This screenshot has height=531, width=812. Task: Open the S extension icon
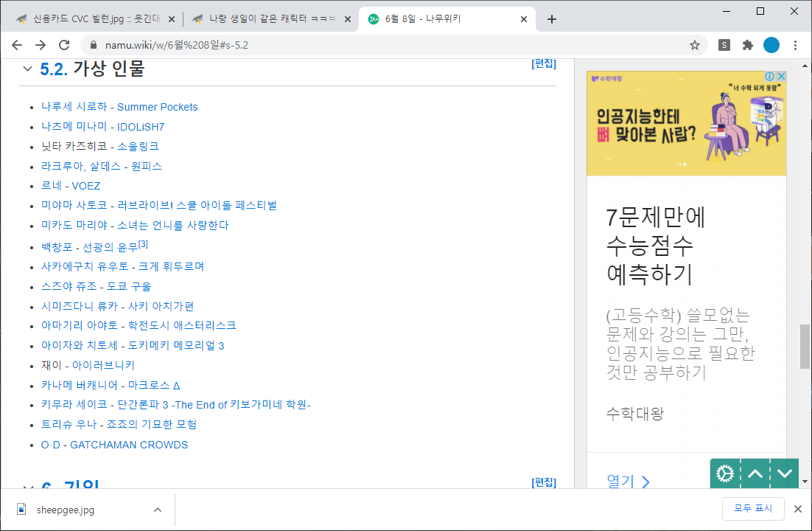(724, 45)
